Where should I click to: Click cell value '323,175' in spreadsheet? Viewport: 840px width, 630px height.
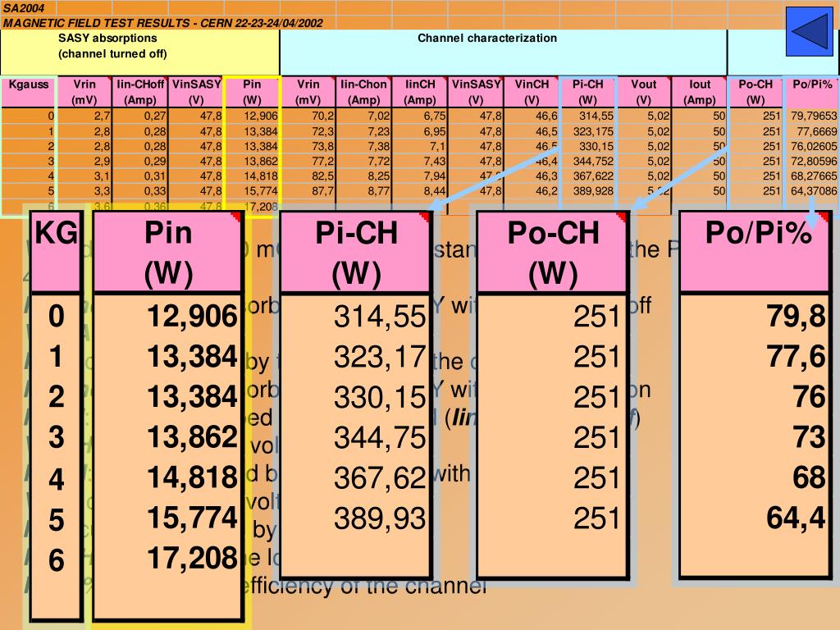click(x=593, y=130)
